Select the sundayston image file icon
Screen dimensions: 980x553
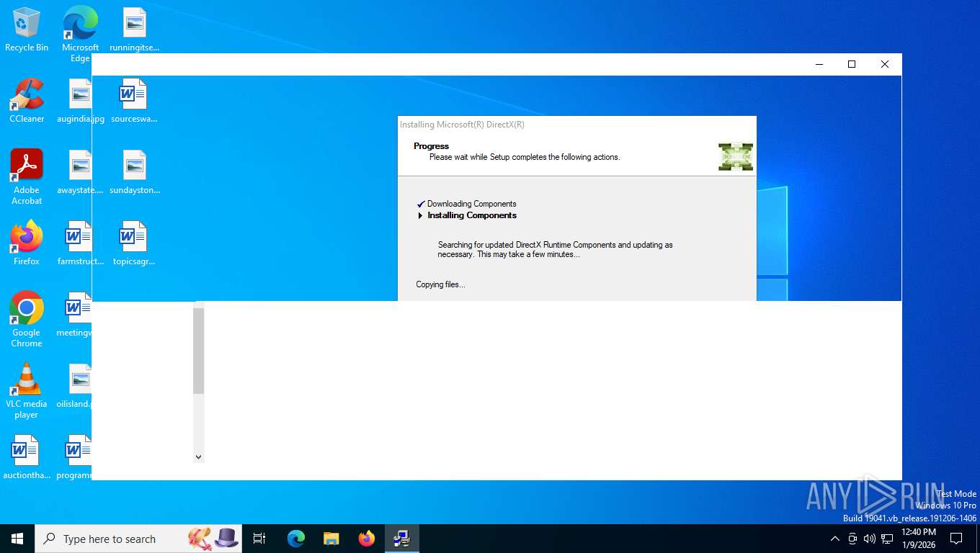pyautogui.click(x=134, y=172)
